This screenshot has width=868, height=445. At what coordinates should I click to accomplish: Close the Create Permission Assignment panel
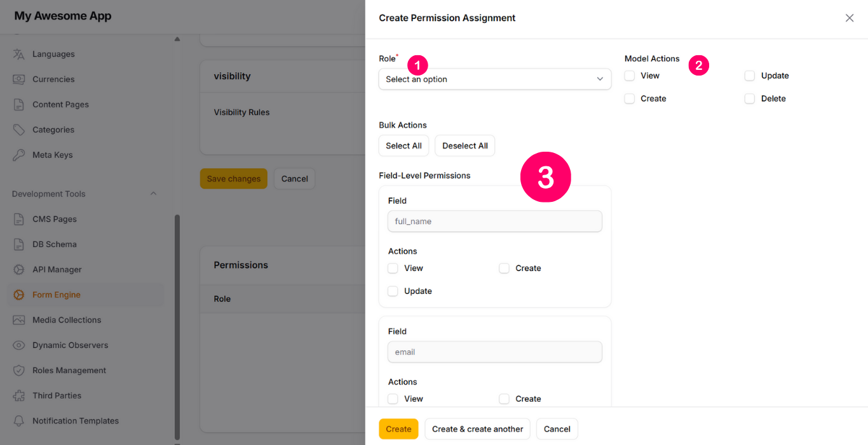(850, 18)
